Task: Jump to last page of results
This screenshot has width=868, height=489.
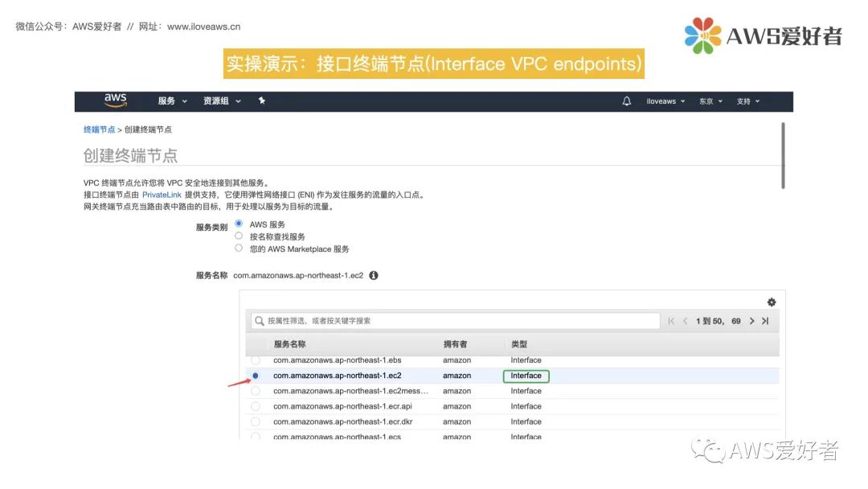Action: click(x=765, y=321)
